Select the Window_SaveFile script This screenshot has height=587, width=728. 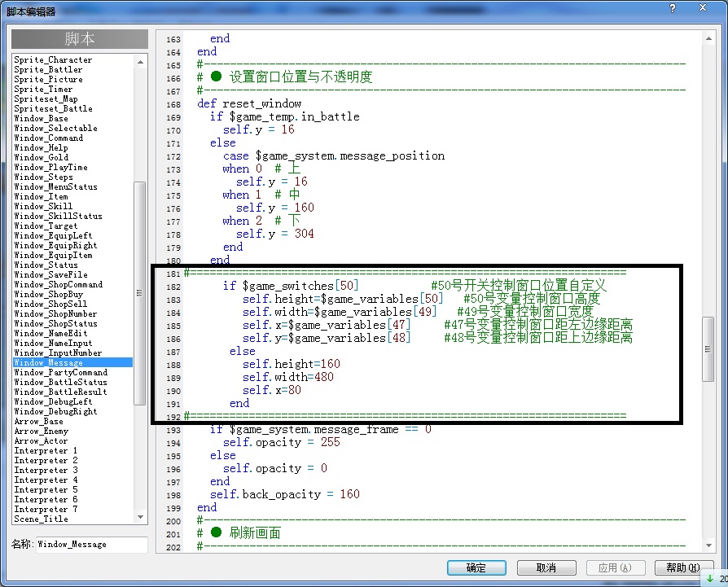[51, 274]
